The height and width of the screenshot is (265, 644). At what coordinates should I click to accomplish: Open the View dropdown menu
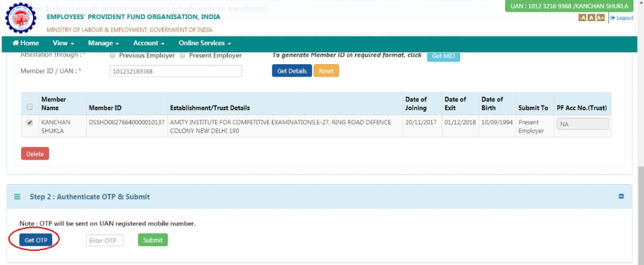tap(63, 43)
